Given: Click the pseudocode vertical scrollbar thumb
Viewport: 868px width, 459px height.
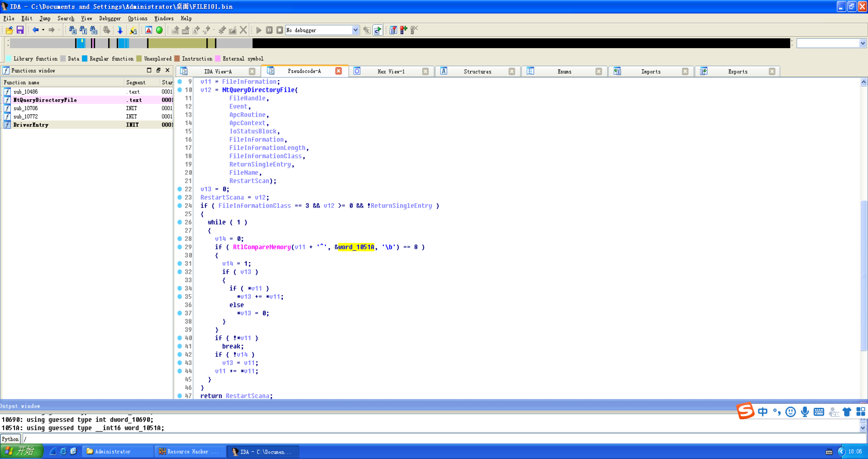Looking at the screenshot, I should [863, 276].
